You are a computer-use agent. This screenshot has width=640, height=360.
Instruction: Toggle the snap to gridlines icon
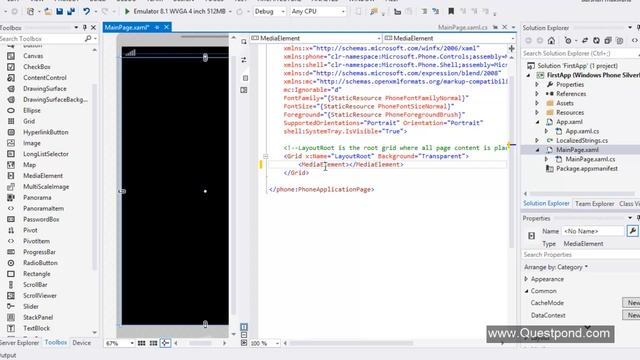153,343
